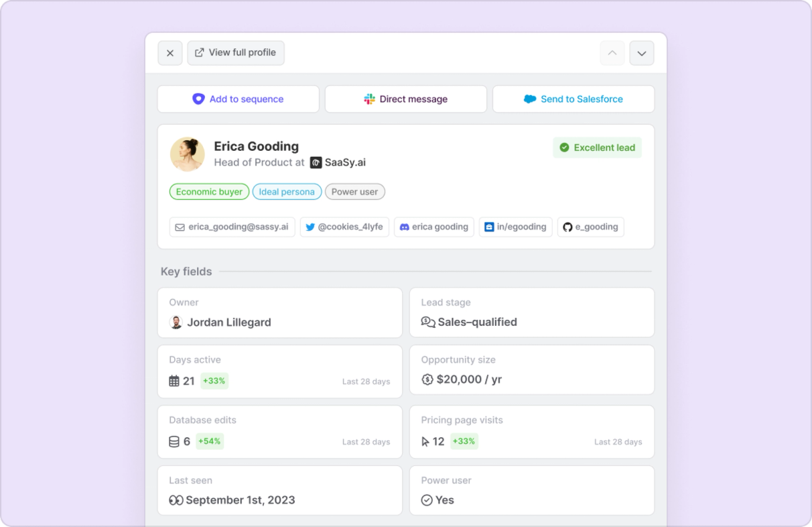Go to previous lead with up chevron
812x527 pixels.
click(612, 53)
